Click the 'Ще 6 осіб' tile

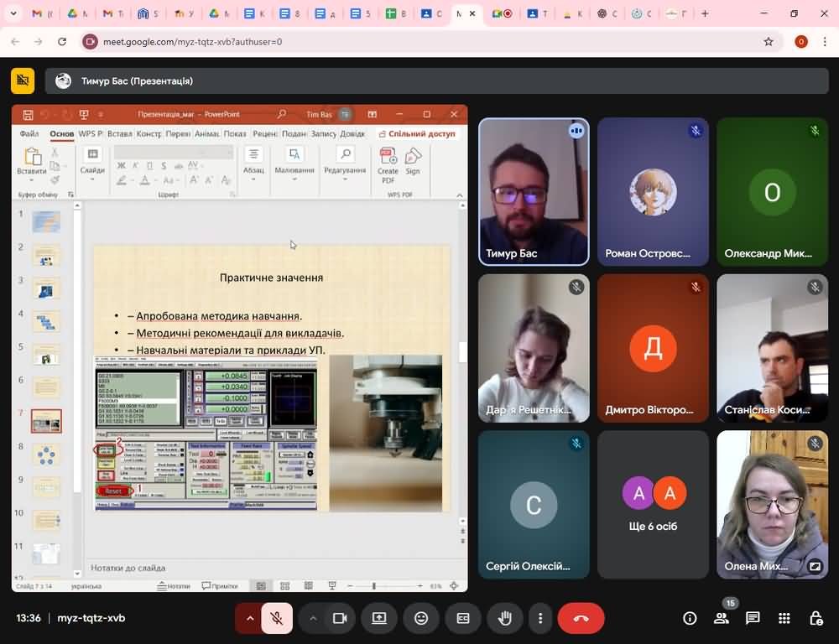653,504
